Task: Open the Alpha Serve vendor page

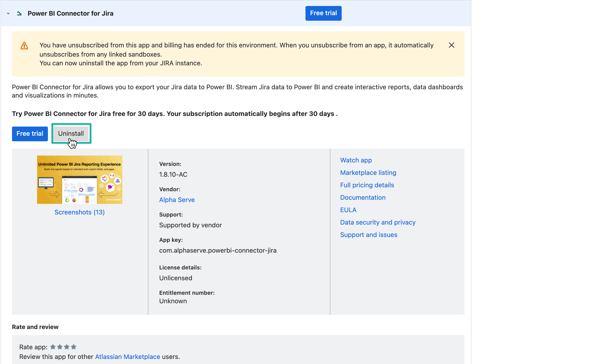Action: tap(177, 200)
